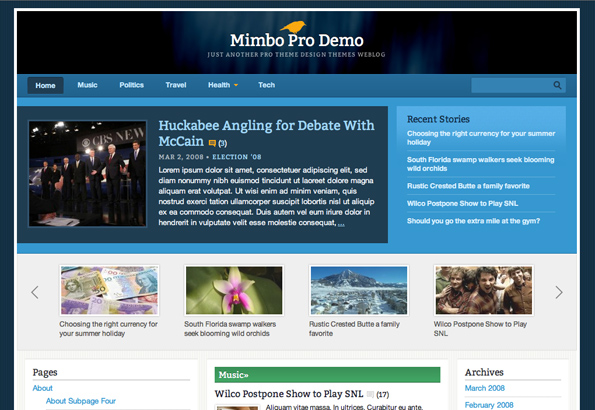The image size is (595, 410).
Task: Click the previous carousel arrow
Action: pyautogui.click(x=35, y=292)
